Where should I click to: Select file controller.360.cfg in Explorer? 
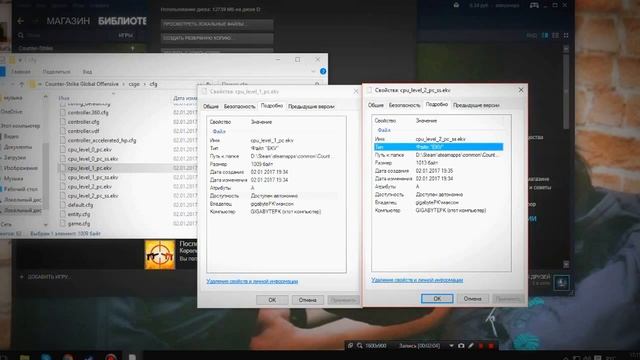pos(88,113)
